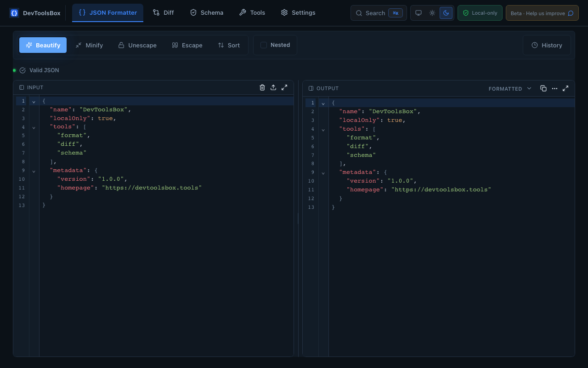Select dark theme moon icon

click(446, 13)
